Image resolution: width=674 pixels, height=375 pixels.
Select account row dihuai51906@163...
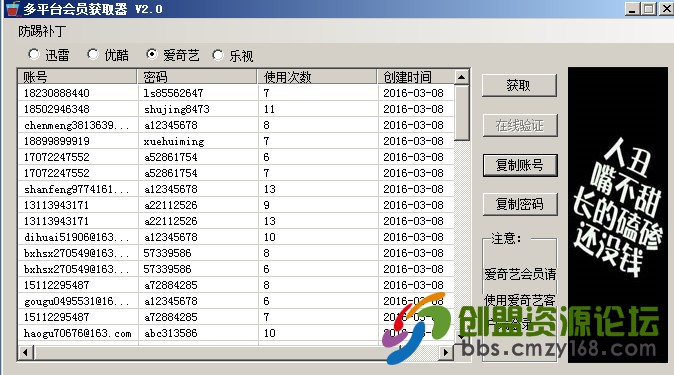click(236, 237)
